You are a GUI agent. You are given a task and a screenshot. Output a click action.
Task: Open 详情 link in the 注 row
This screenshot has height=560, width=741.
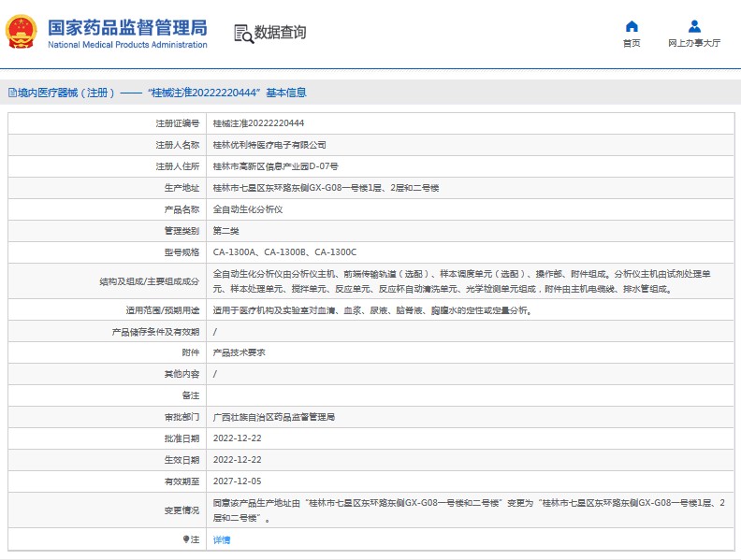point(222,539)
